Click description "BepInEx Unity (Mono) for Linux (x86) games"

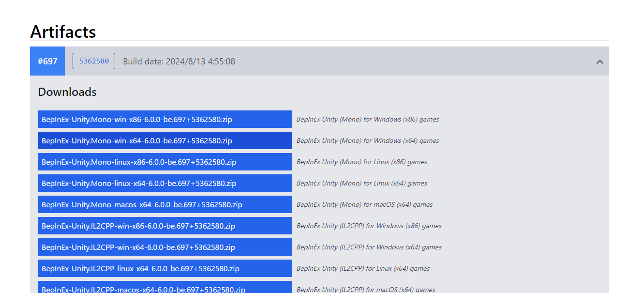click(362, 162)
